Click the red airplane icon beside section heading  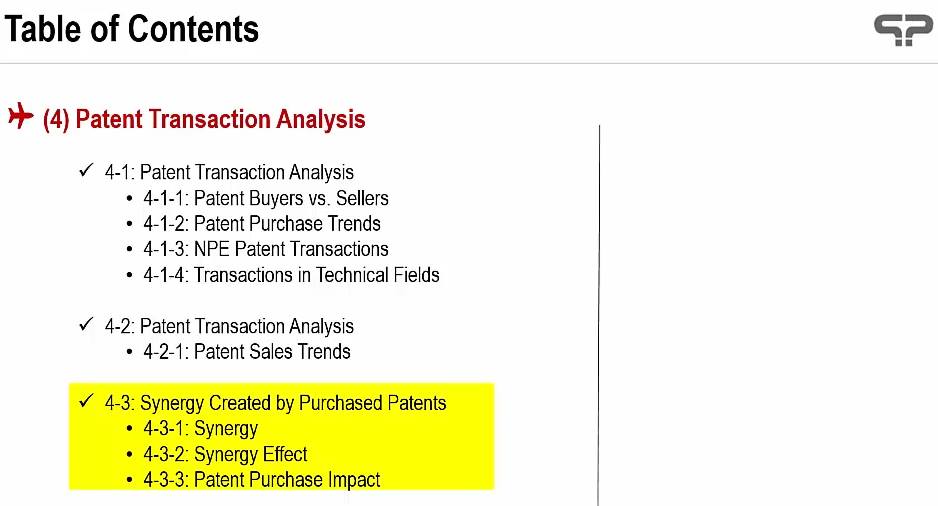[20, 116]
